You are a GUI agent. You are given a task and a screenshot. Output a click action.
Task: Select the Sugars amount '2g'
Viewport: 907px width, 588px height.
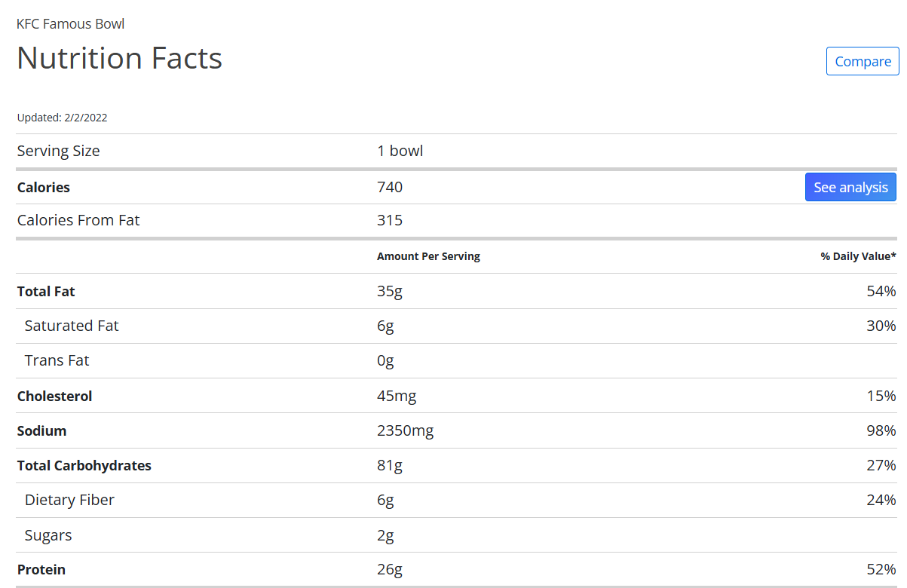pyautogui.click(x=385, y=535)
